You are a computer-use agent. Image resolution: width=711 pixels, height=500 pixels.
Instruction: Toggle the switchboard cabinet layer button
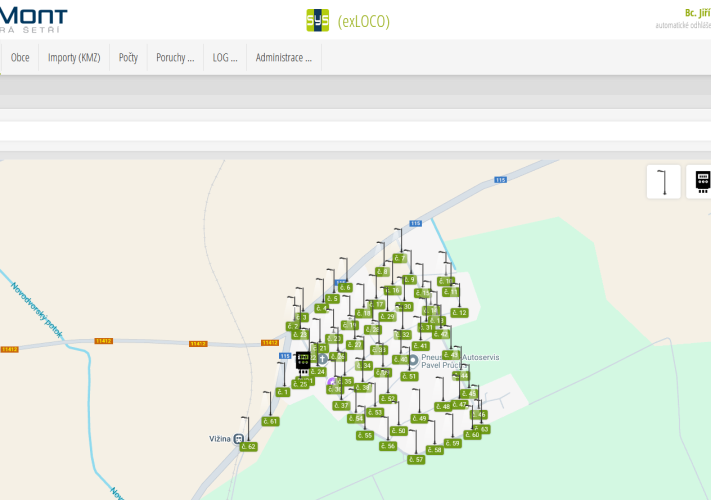tap(701, 182)
